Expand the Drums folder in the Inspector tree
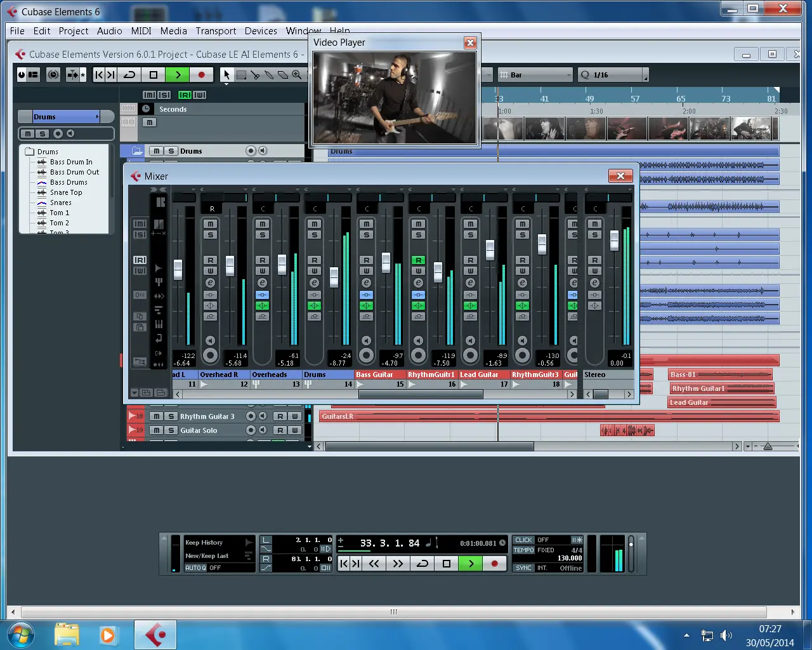The width and height of the screenshot is (812, 650). coord(29,152)
